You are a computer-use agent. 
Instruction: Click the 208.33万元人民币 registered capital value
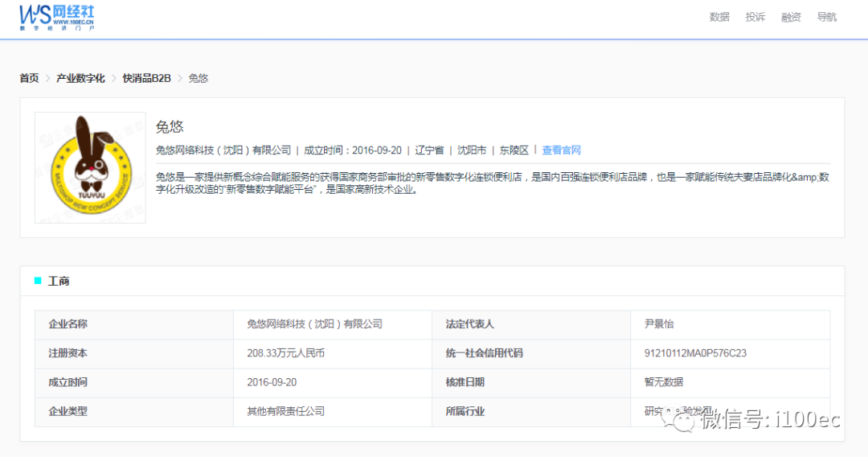pyautogui.click(x=285, y=353)
